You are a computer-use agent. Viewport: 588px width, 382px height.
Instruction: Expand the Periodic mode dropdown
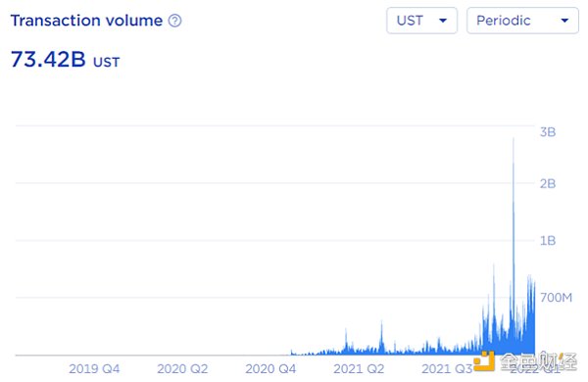522,21
